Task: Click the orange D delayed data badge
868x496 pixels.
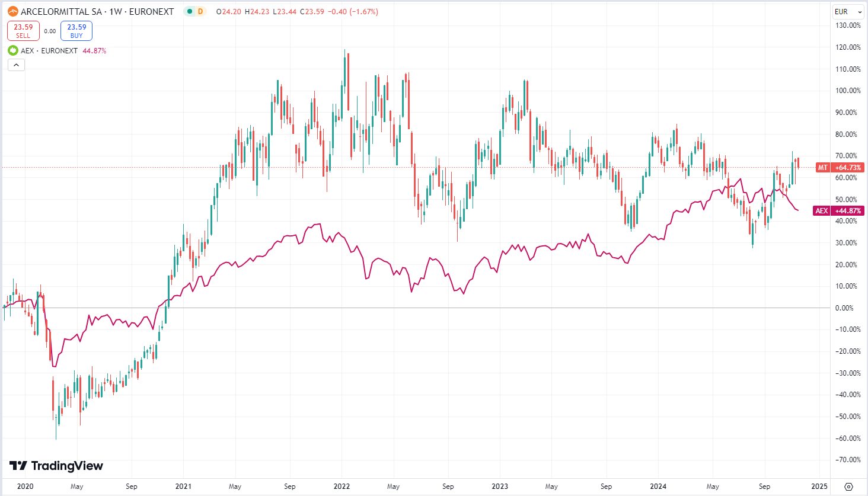Action: pyautogui.click(x=200, y=11)
